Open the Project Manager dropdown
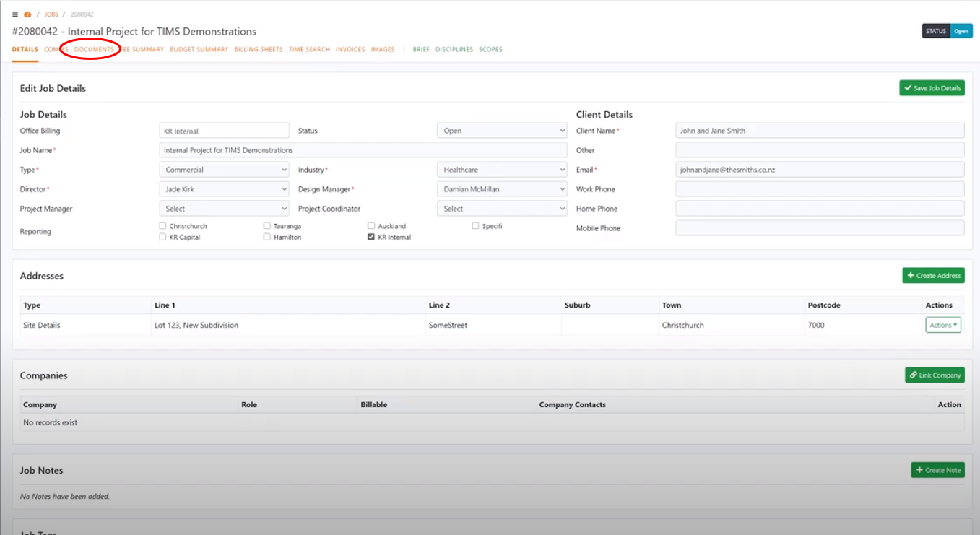This screenshot has height=535, width=980. 224,208
